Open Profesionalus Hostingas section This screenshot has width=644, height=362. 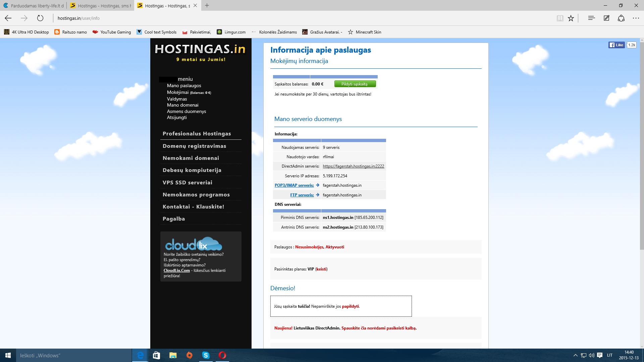click(x=197, y=133)
